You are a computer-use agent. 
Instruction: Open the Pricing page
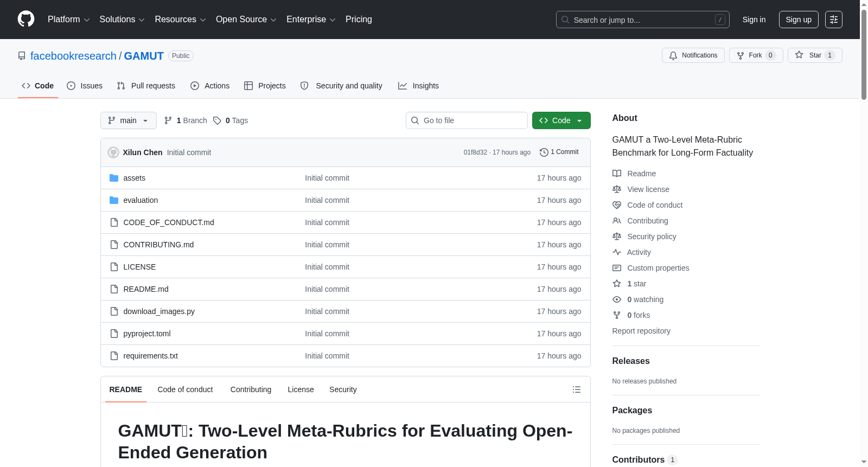coord(359,20)
